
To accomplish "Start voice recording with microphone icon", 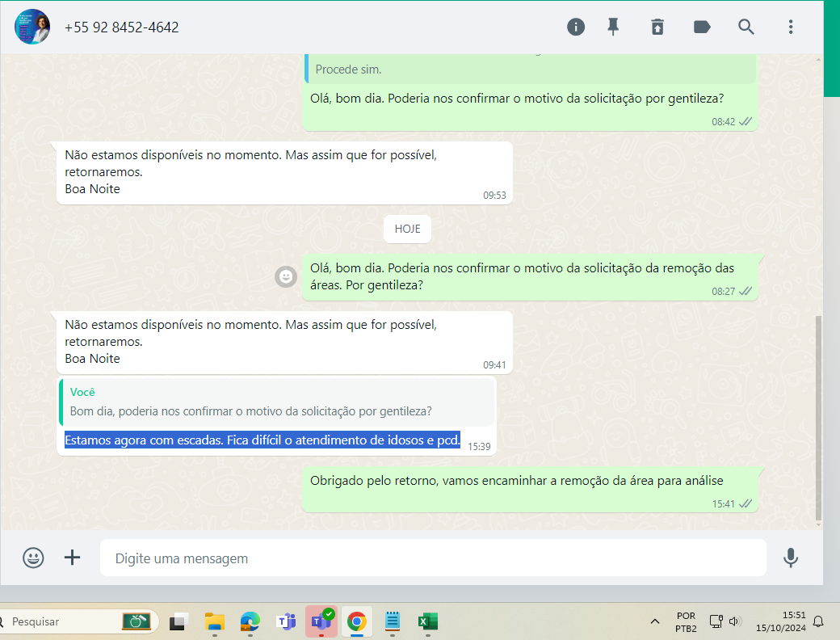I will pyautogui.click(x=791, y=558).
